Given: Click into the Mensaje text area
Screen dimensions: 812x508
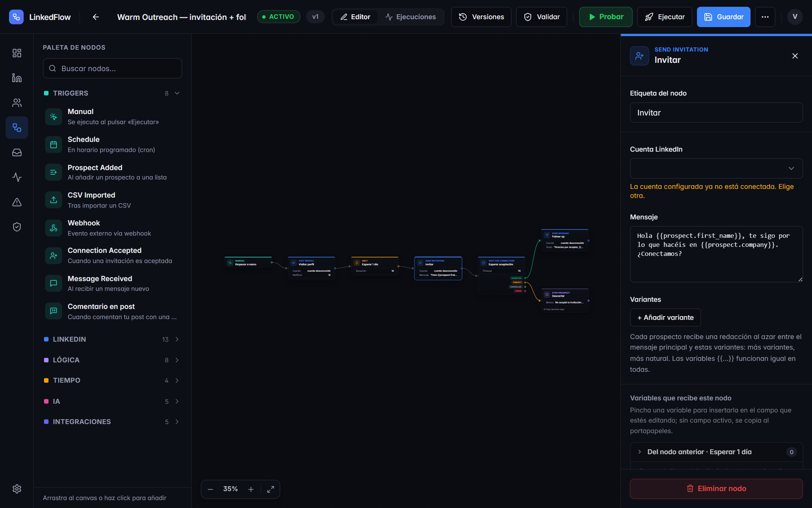Looking at the screenshot, I should coord(716,254).
